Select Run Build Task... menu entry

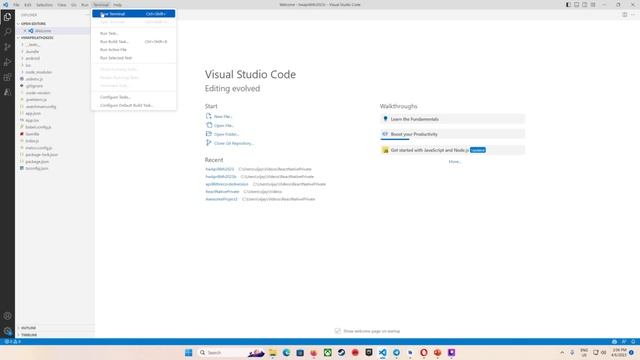coord(133,42)
